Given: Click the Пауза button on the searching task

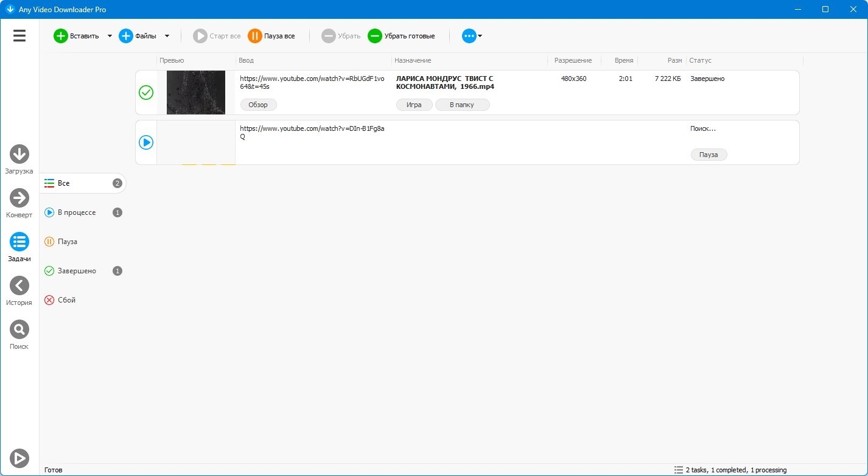Looking at the screenshot, I should (709, 155).
